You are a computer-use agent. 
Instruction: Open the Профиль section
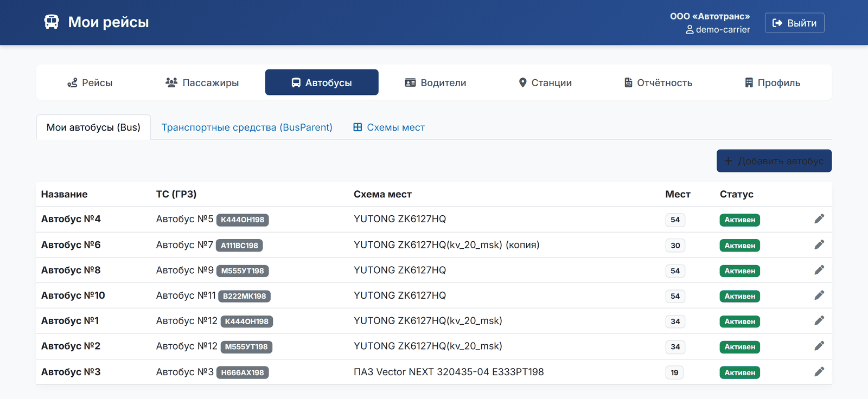(772, 82)
